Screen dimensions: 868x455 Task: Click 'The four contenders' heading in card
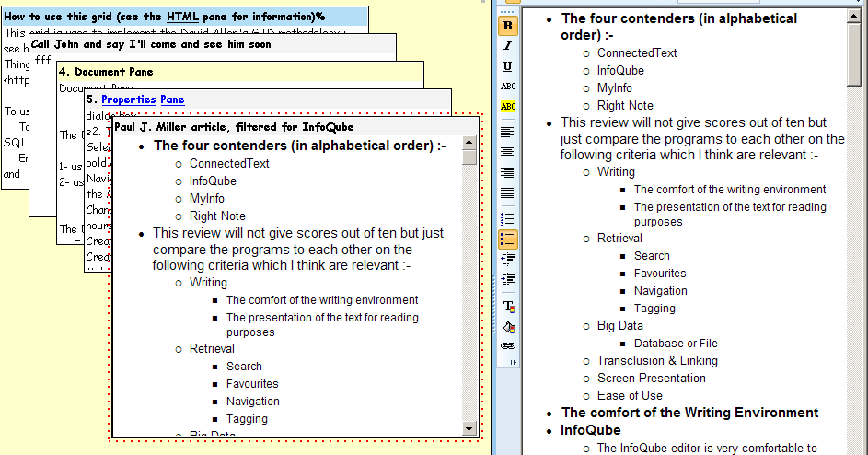coord(299,146)
